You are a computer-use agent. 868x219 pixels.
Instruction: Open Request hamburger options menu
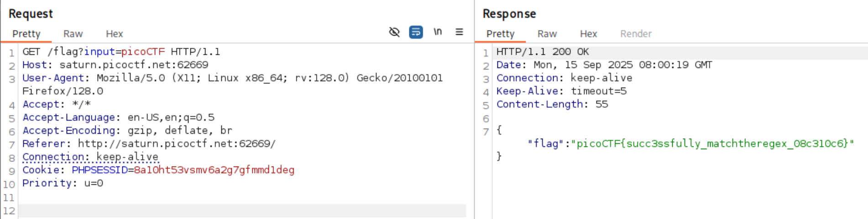[x=459, y=32]
